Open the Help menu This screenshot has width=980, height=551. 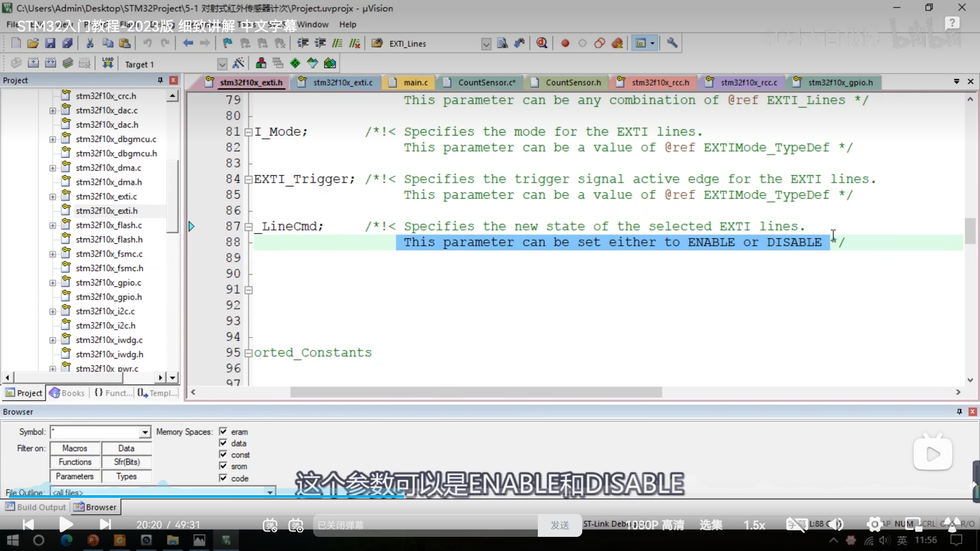click(x=347, y=24)
